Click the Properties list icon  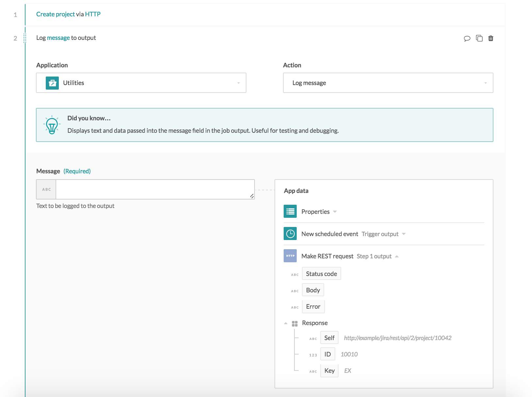coord(290,212)
